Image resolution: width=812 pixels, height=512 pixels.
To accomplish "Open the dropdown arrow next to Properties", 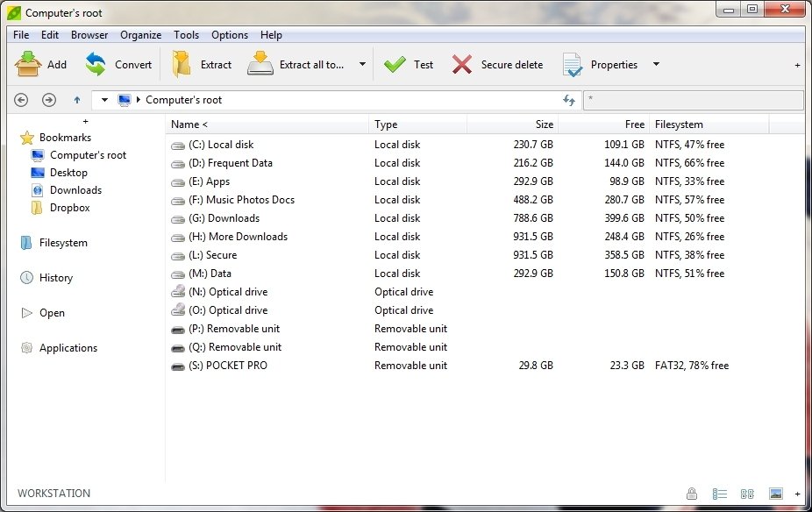I will (x=656, y=64).
